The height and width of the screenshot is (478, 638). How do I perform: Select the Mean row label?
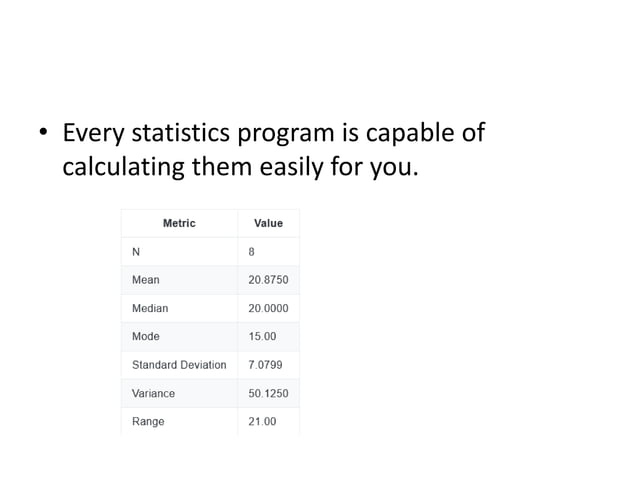tap(146, 280)
